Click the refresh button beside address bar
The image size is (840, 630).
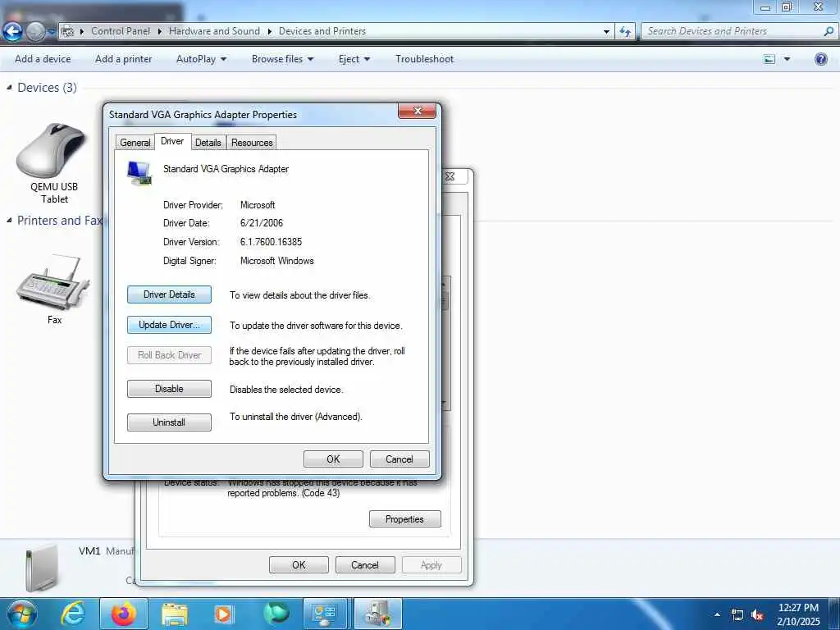(x=625, y=32)
